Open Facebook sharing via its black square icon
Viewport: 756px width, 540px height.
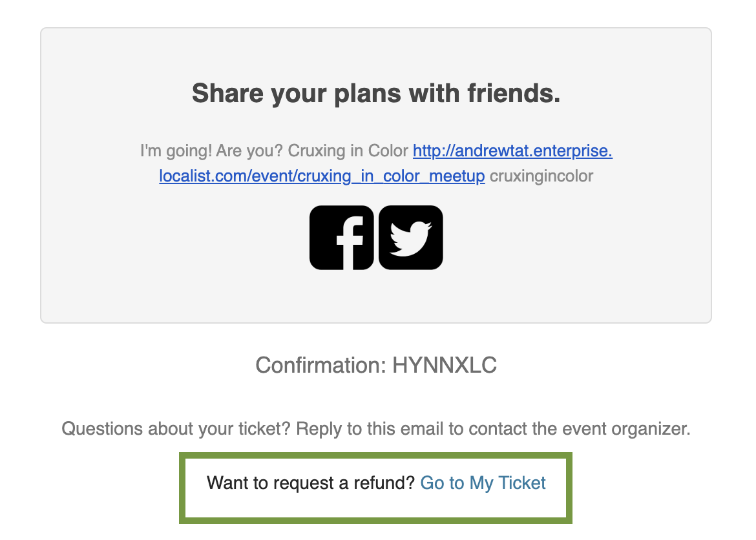click(341, 237)
